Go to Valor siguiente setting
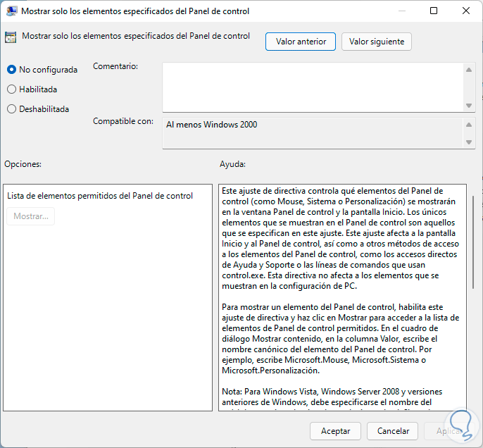The width and height of the screenshot is (483, 448). [x=377, y=42]
